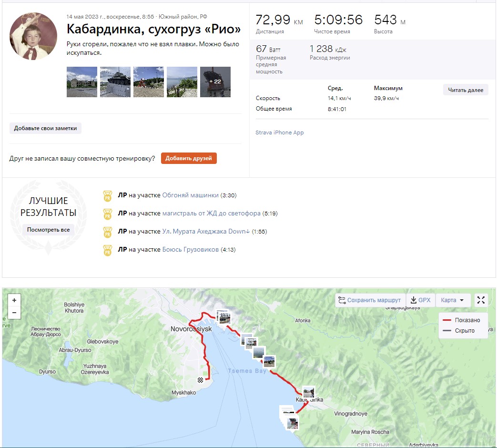Zoom out on the route map
497x448 pixels.
[x=14, y=313]
